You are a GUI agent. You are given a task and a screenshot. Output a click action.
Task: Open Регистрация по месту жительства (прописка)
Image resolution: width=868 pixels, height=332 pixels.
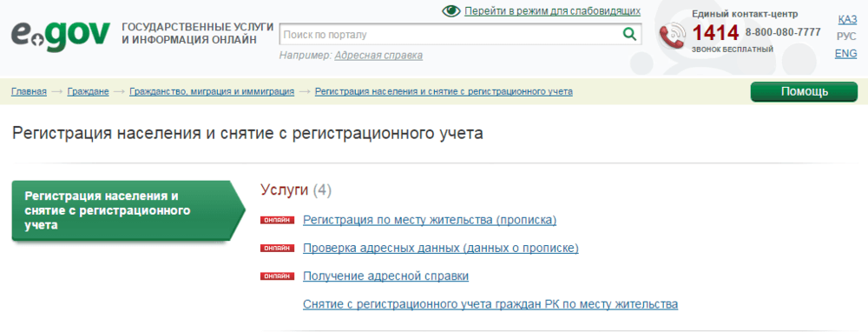tap(430, 221)
